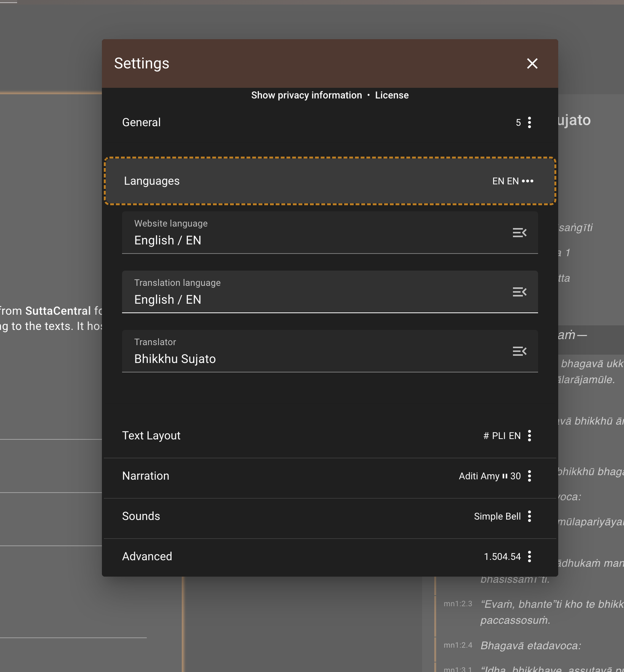Click the General three-dot menu icon
This screenshot has width=624, height=672.
pyautogui.click(x=529, y=122)
